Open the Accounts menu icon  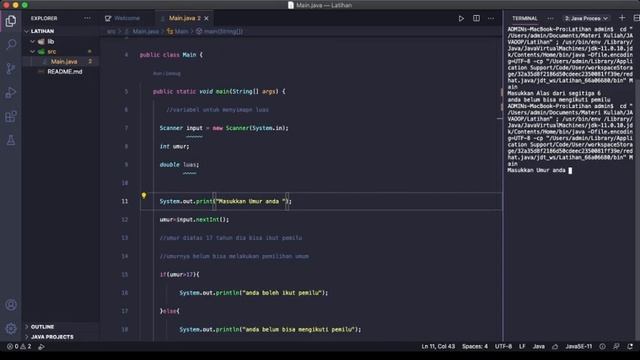(11, 304)
